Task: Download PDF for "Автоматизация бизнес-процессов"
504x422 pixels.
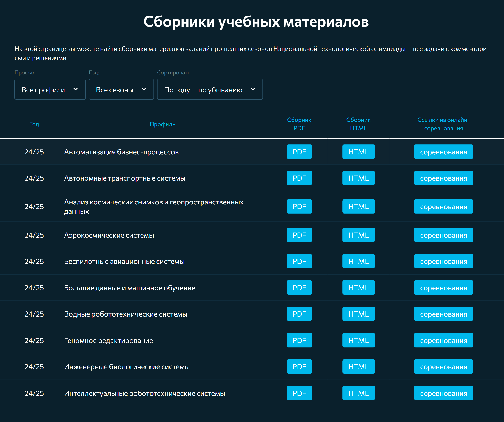Action: coord(299,152)
